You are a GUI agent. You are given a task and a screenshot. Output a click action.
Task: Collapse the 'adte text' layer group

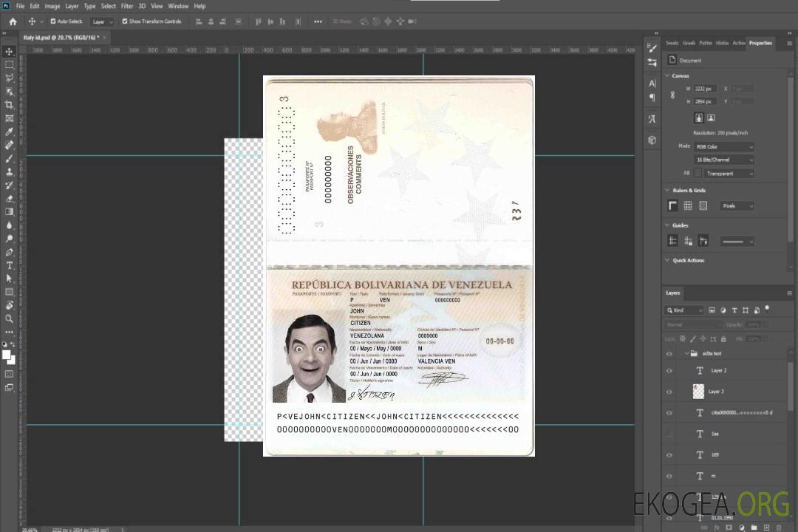686,353
